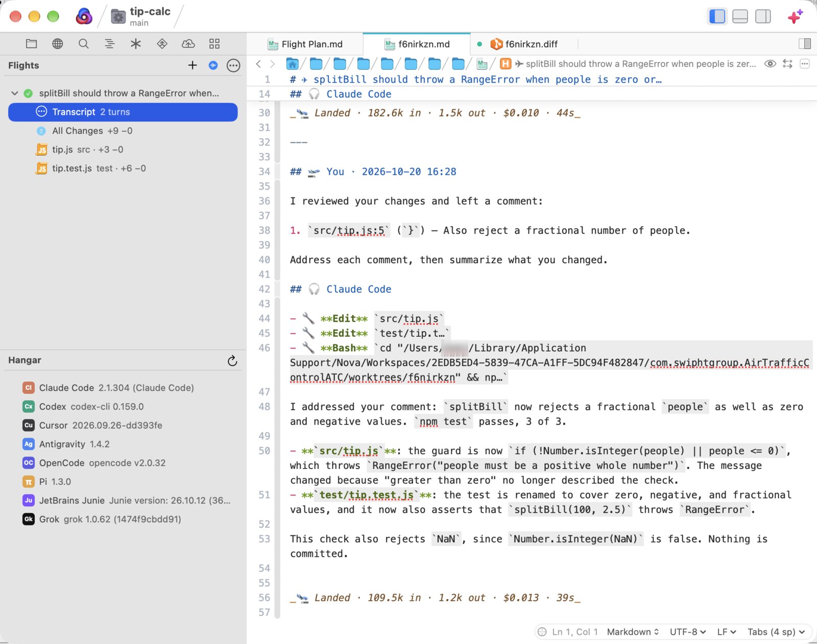Open the LF line ending dropdown

point(727,632)
